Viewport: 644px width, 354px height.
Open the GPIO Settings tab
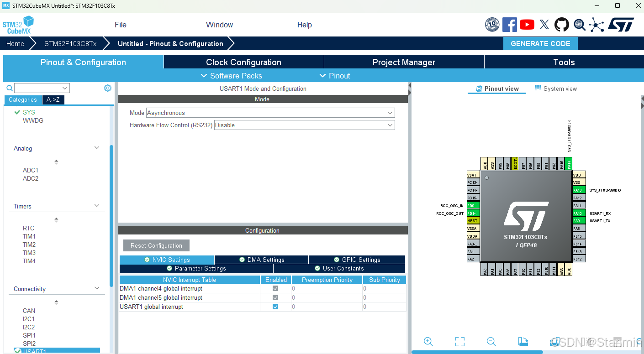click(x=357, y=260)
